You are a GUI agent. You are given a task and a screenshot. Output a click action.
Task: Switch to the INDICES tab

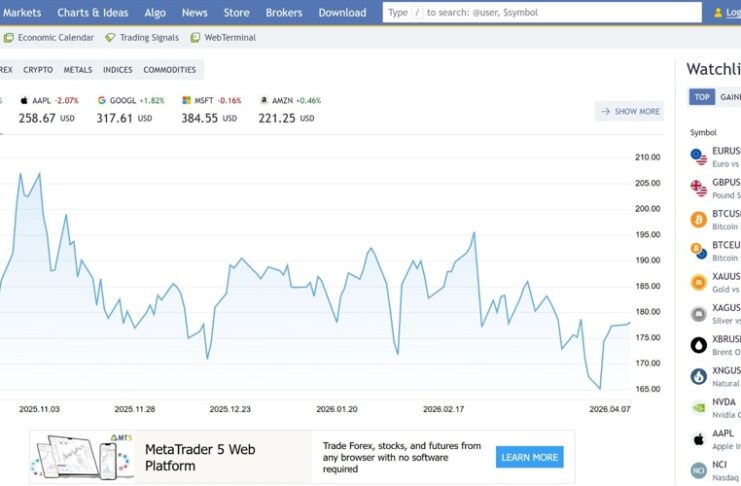tap(118, 69)
